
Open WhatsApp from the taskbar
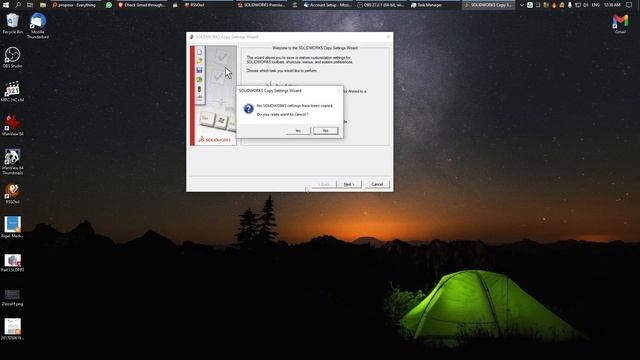pos(109,5)
